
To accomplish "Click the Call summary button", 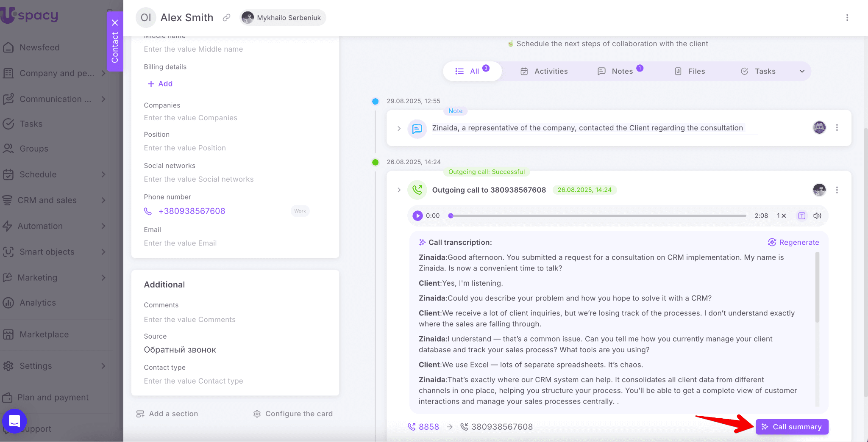I will [x=792, y=427].
